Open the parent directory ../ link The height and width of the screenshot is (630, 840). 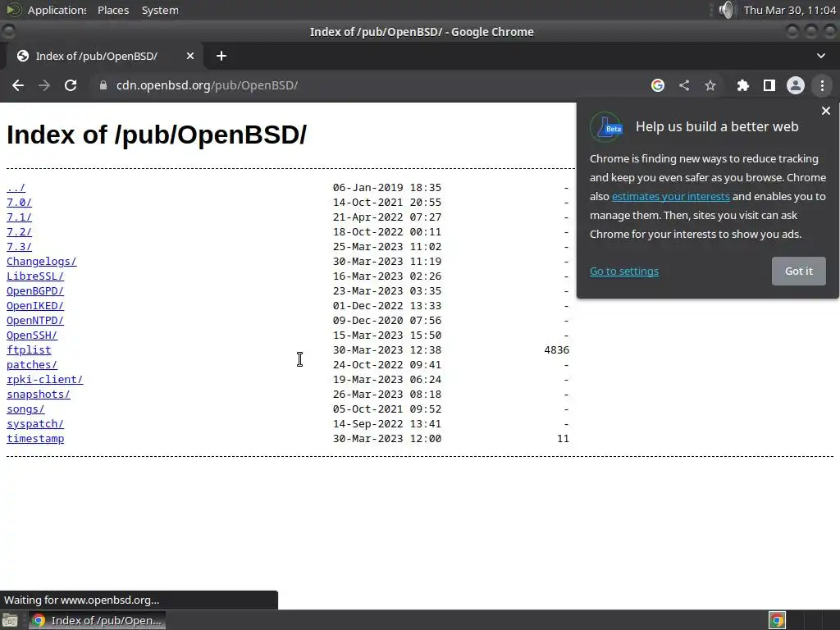click(x=16, y=188)
